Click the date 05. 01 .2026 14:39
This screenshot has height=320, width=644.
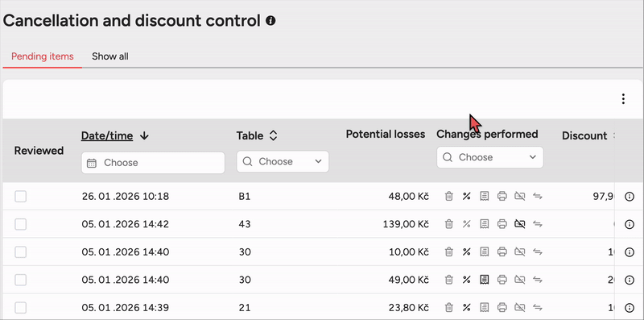click(x=126, y=307)
